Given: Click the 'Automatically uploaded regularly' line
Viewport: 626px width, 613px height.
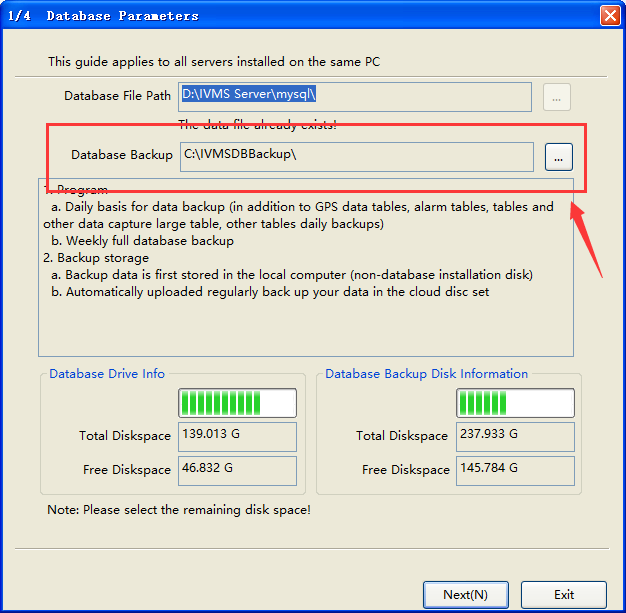Looking at the screenshot, I should click(x=270, y=292).
